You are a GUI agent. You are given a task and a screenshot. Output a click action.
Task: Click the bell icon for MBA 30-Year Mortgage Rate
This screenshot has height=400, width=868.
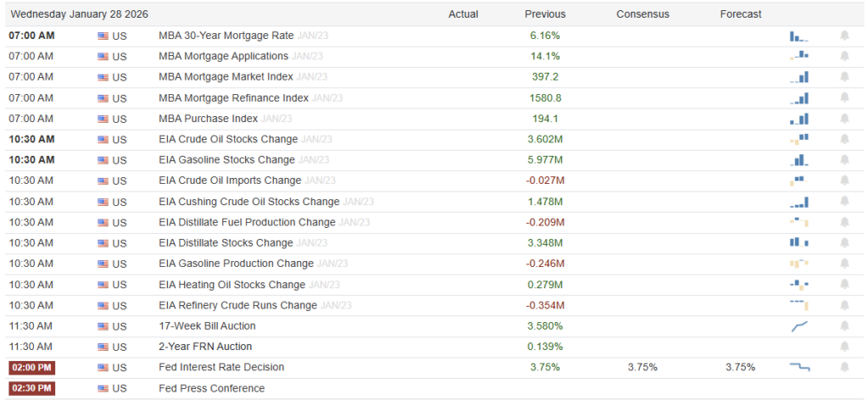pyautogui.click(x=844, y=36)
